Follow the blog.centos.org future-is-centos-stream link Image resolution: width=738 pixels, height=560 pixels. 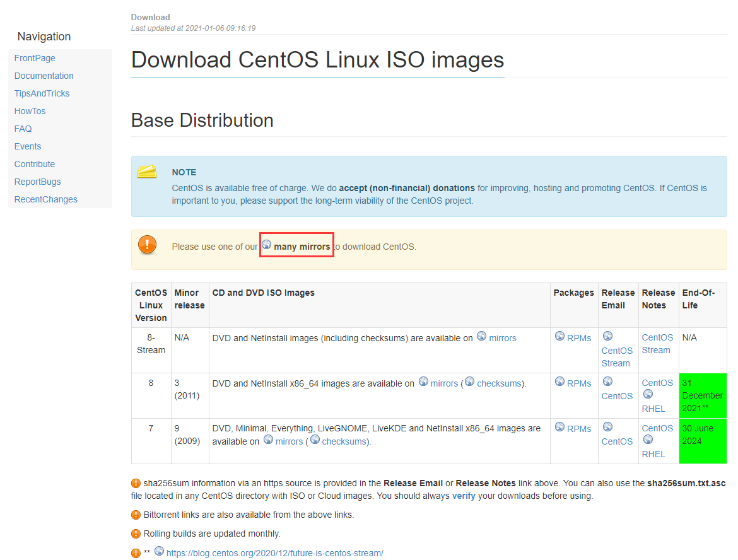pyautogui.click(x=275, y=553)
